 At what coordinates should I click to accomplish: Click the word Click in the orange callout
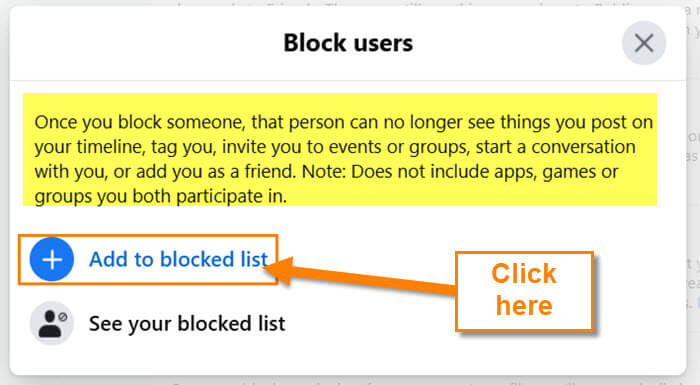(x=524, y=273)
